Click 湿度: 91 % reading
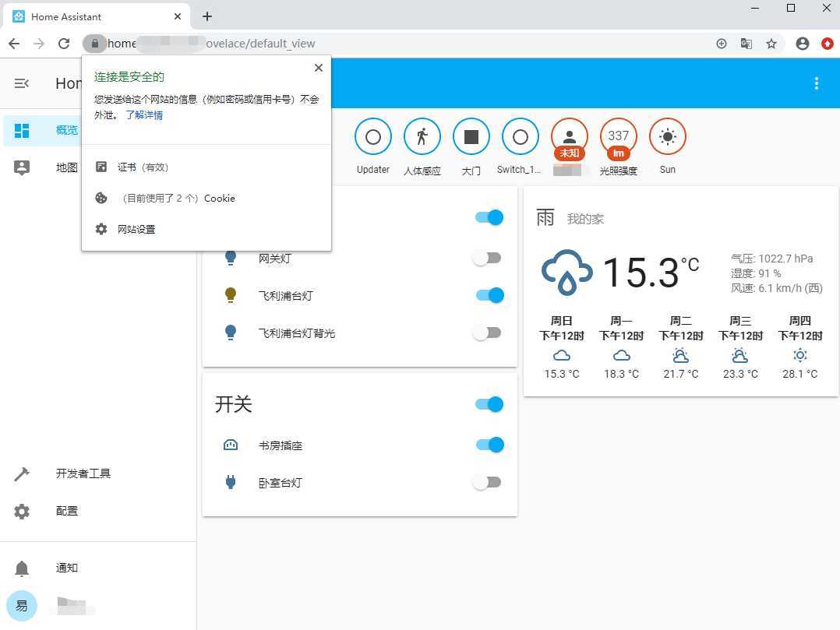This screenshot has width=840, height=630. pos(756,273)
